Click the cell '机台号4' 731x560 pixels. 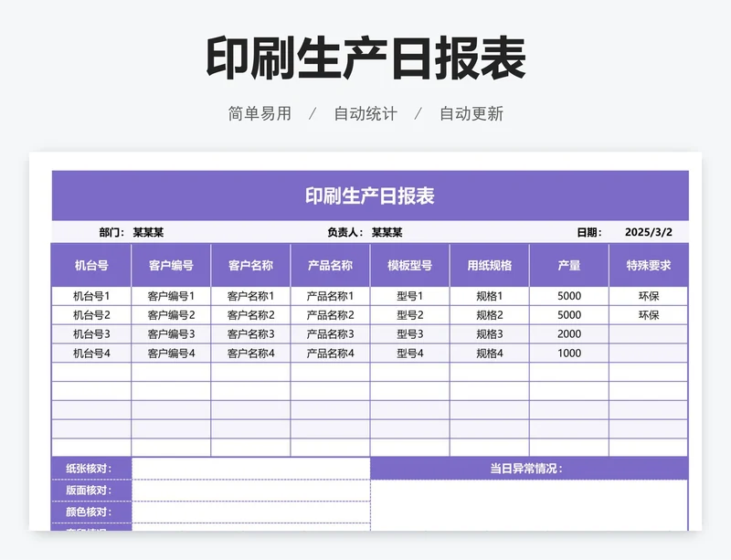click(91, 354)
